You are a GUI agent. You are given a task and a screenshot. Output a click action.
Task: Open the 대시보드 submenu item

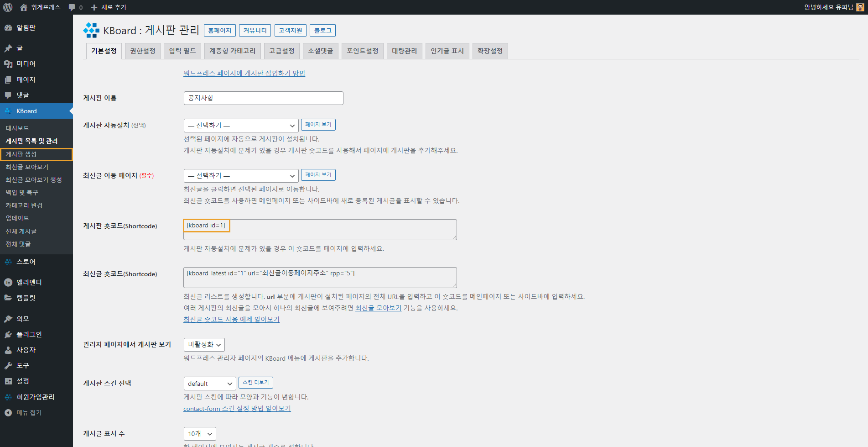click(17, 128)
